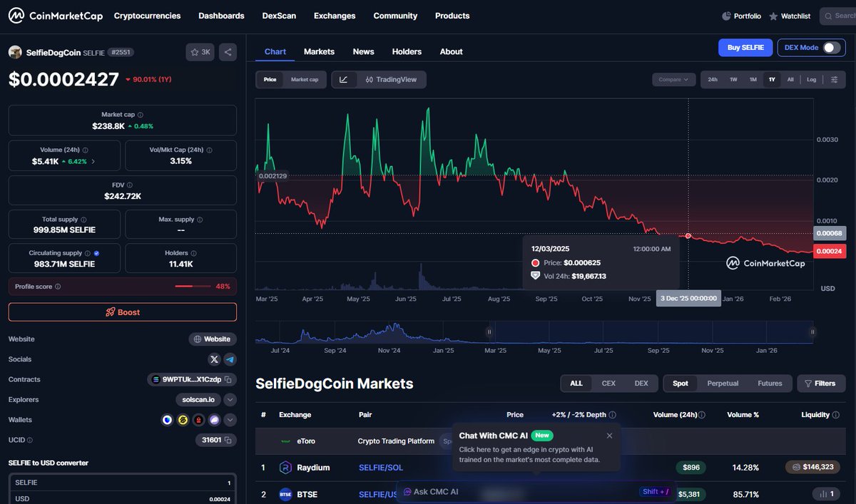
Task: Filter markets by CEX
Action: (608, 384)
